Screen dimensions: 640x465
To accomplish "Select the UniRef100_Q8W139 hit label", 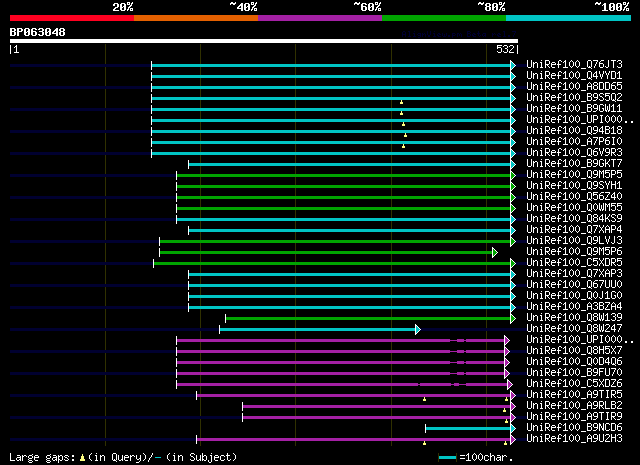I will click(x=574, y=318).
